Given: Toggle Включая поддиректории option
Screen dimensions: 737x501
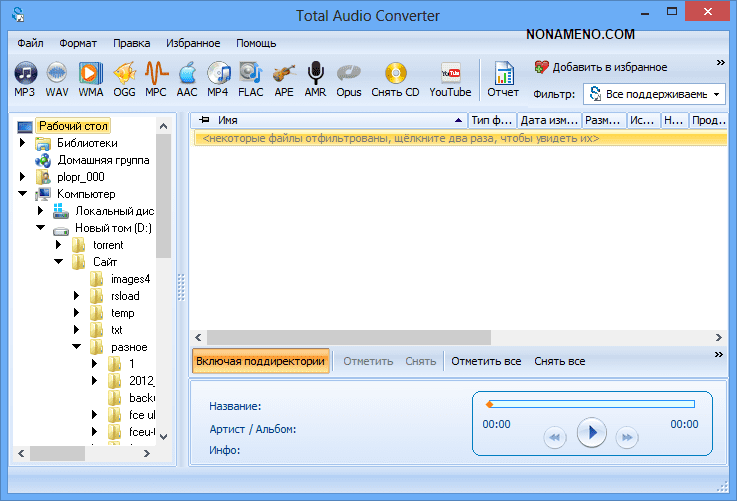Looking at the screenshot, I should click(x=261, y=361).
